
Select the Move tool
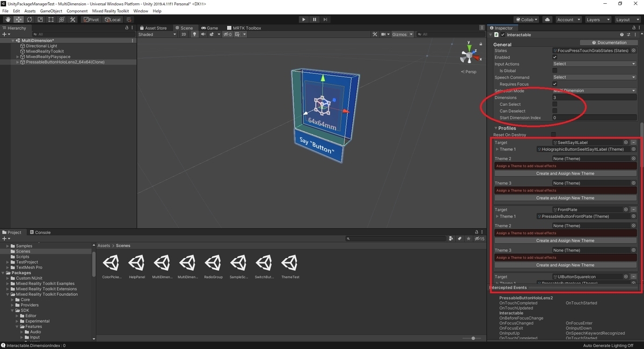(18, 19)
